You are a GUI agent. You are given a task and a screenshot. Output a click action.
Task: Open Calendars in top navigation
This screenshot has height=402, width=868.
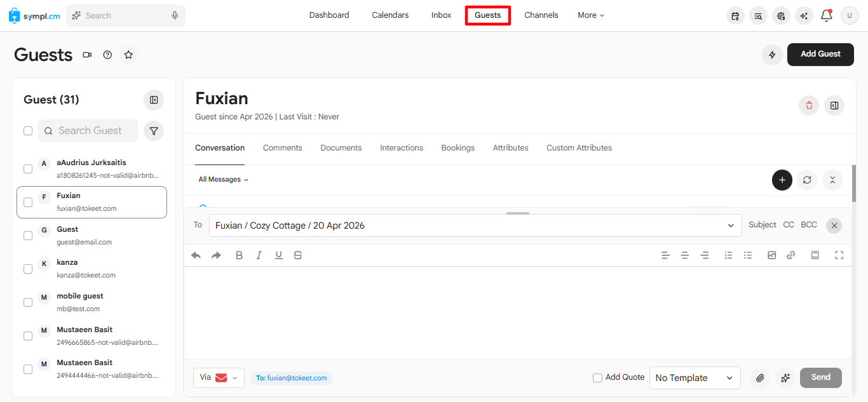pyautogui.click(x=390, y=15)
